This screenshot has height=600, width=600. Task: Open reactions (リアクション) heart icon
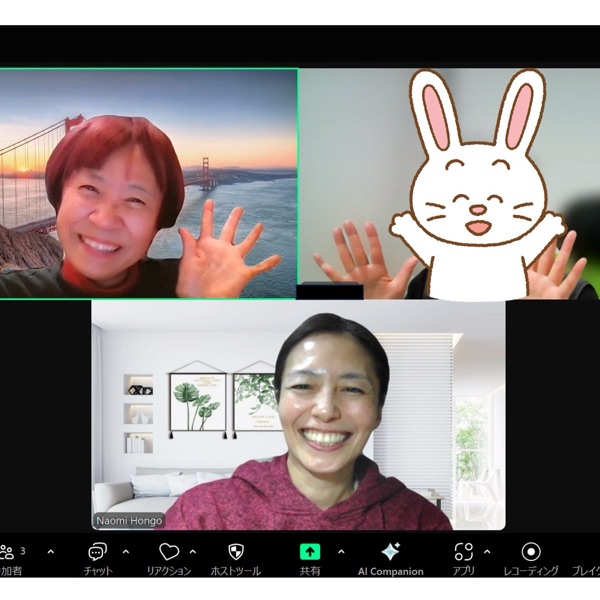(169, 552)
